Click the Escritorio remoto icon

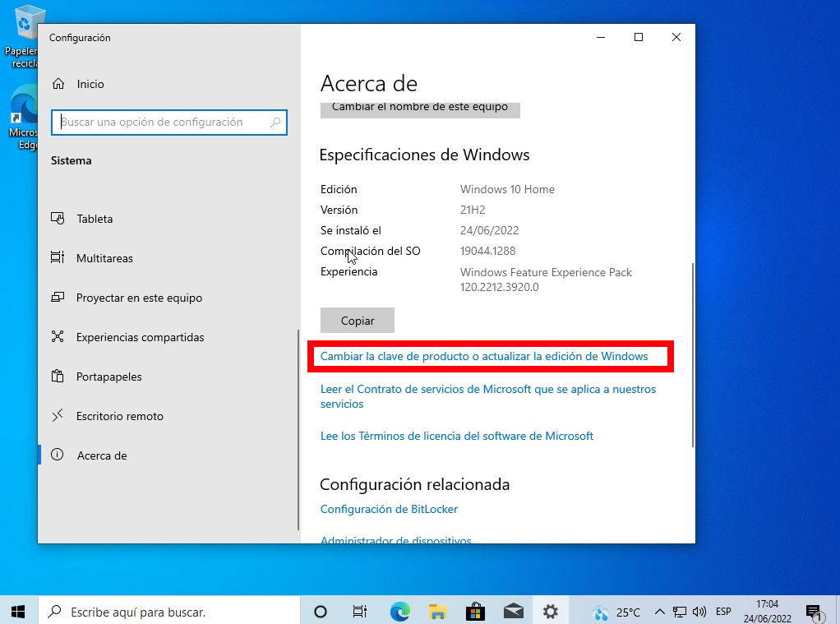(x=58, y=415)
